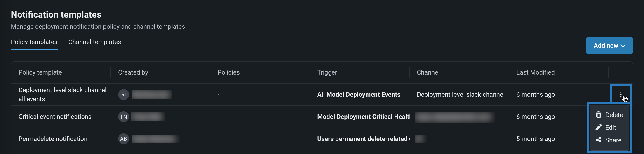The width and height of the screenshot is (644, 154).
Task: Open Deployment level slack channel all events template
Action: coord(62,94)
